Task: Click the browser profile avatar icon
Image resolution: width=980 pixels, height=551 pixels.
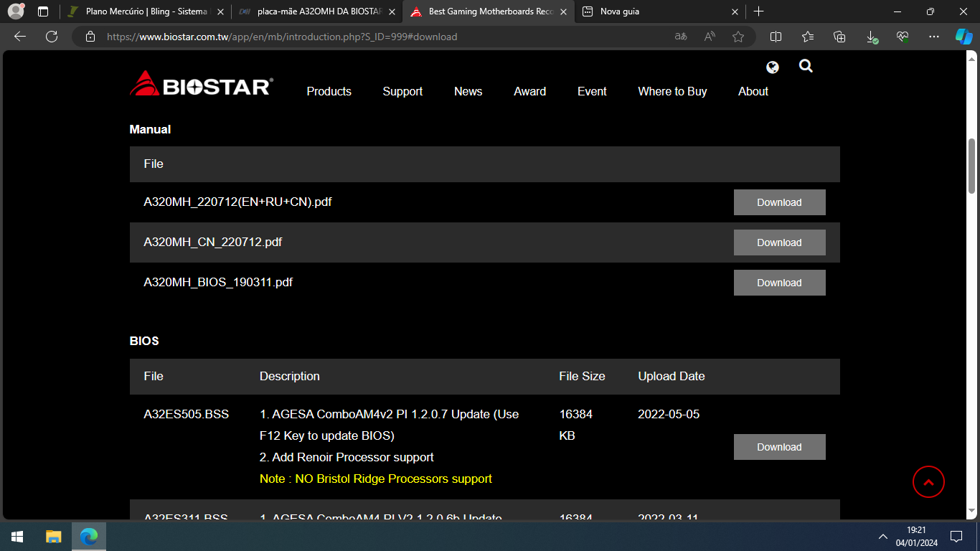Action: click(x=16, y=11)
